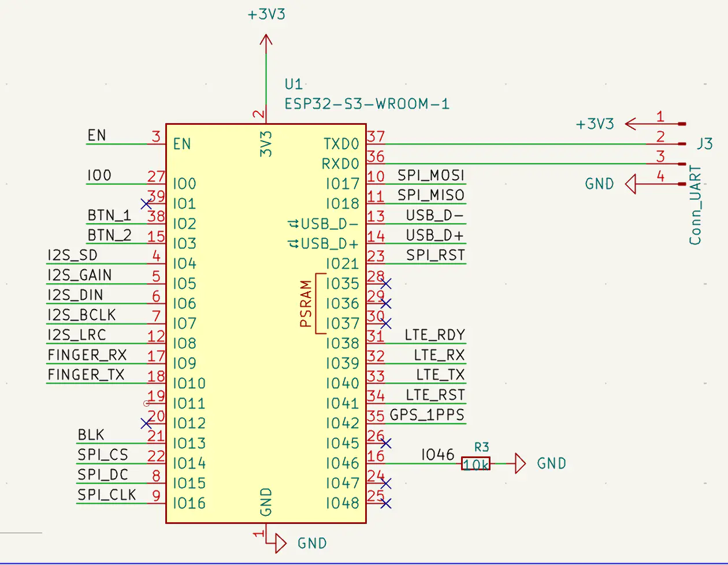728x565 pixels.
Task: Select the SPI_MOSI net label
Action: tap(431, 175)
